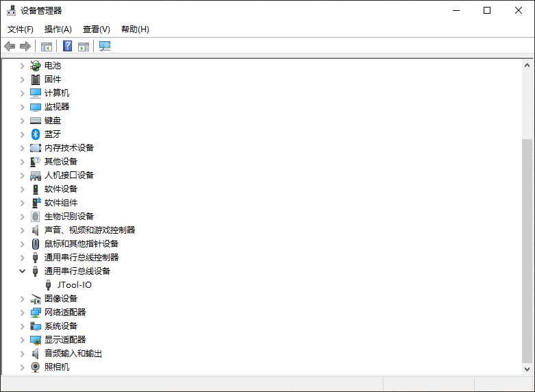Expand the 通用串行总线控制器 category
The width and height of the screenshot is (535, 392).
22,258
